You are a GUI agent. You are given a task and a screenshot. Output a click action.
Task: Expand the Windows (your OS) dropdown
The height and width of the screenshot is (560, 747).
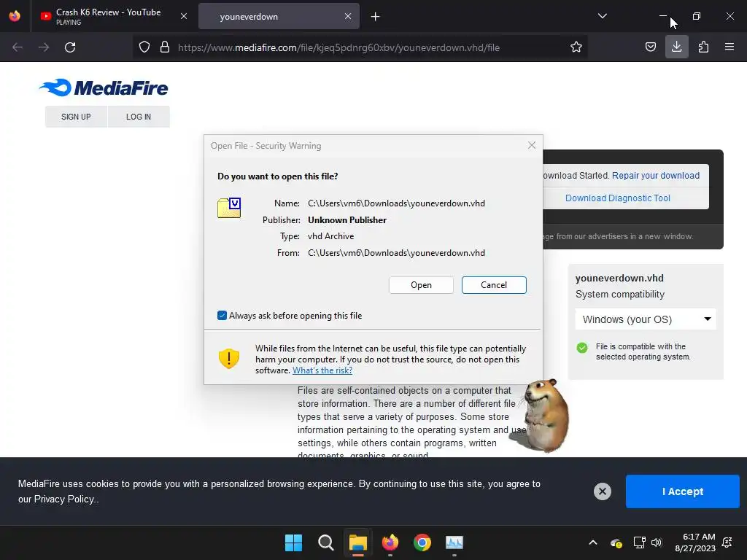[646, 319]
